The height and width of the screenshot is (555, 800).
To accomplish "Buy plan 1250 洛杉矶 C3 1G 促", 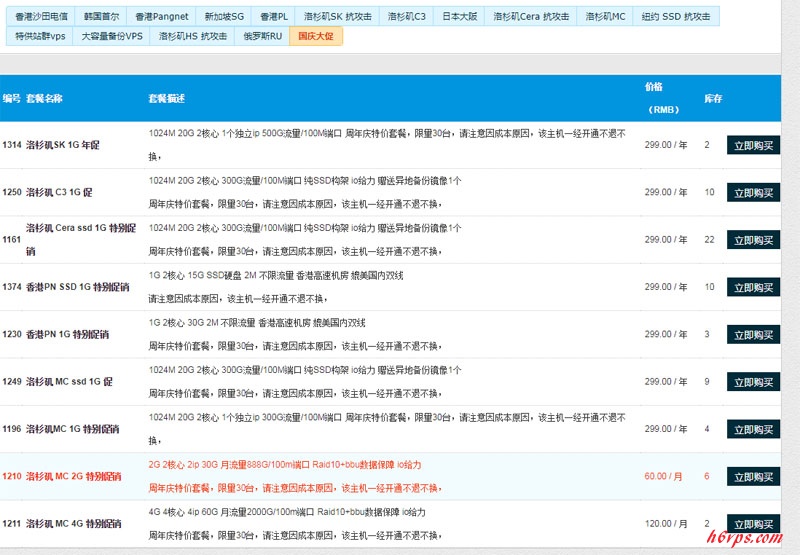I will (753, 193).
